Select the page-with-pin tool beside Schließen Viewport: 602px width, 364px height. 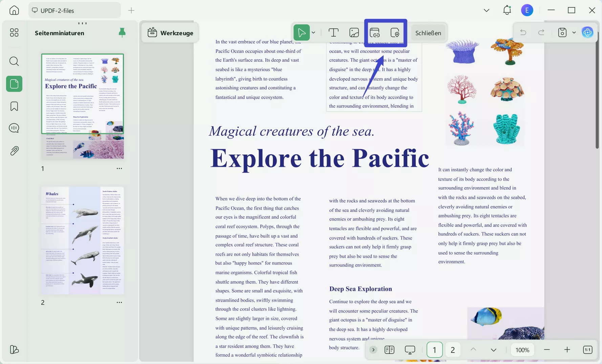(395, 32)
